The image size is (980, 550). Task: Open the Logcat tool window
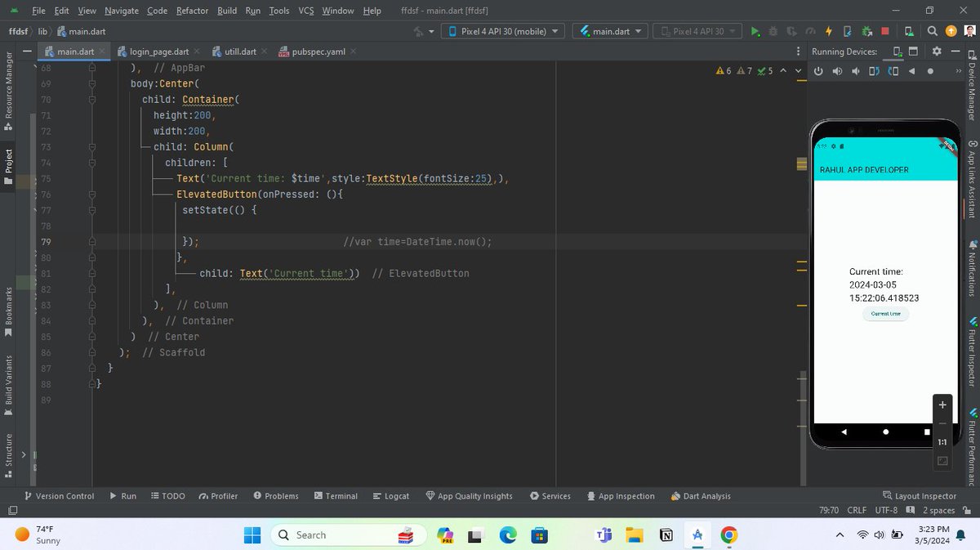pyautogui.click(x=391, y=496)
